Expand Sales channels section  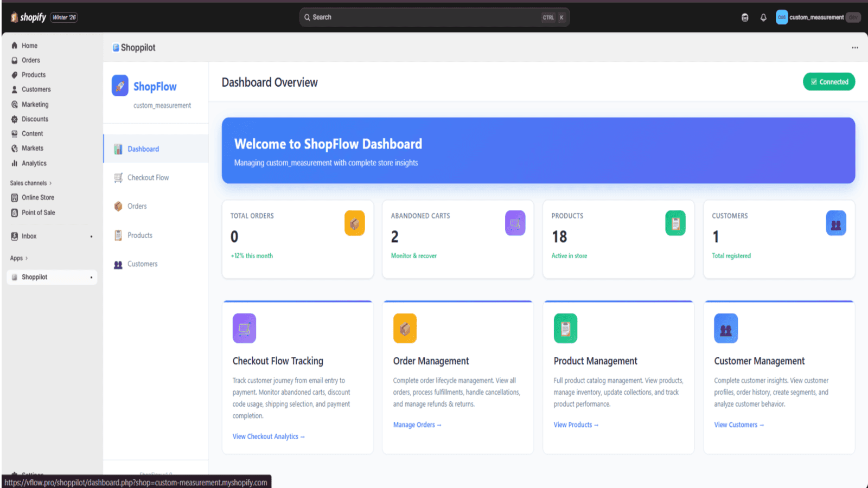tap(31, 183)
